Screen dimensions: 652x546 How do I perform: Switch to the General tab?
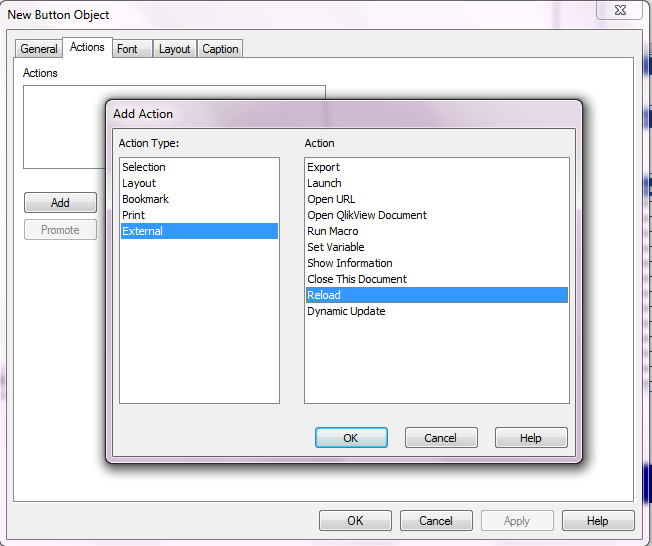tap(39, 49)
